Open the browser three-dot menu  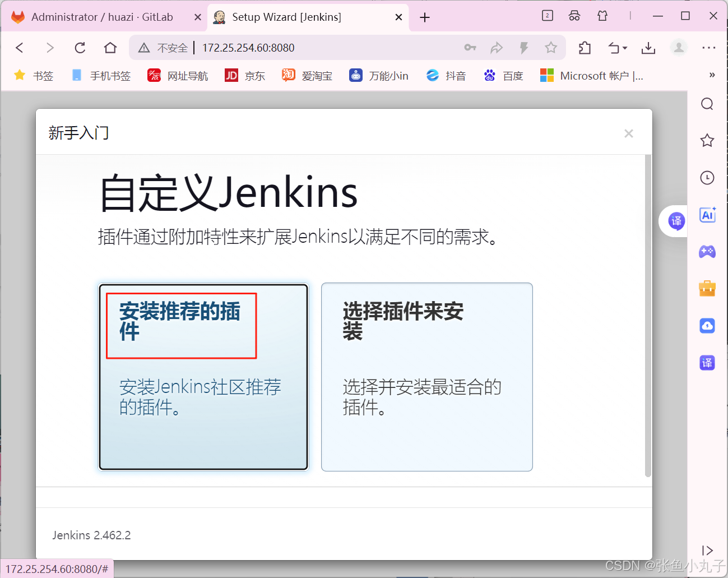point(709,48)
